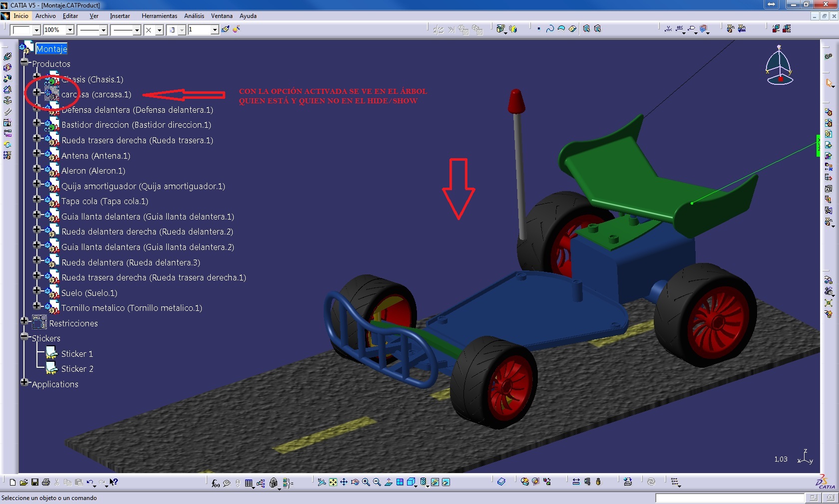Select the Fit All In icon
The width and height of the screenshot is (839, 504).
tap(333, 482)
